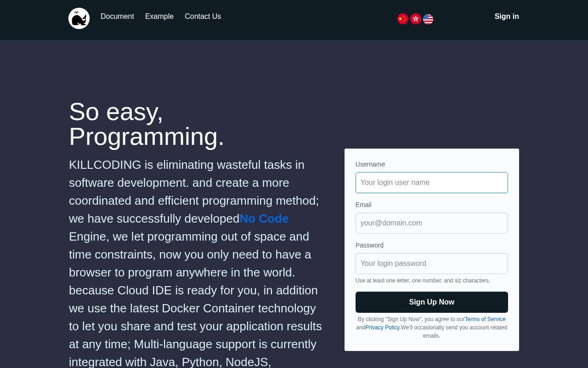Follow the No Code link

[x=264, y=218]
